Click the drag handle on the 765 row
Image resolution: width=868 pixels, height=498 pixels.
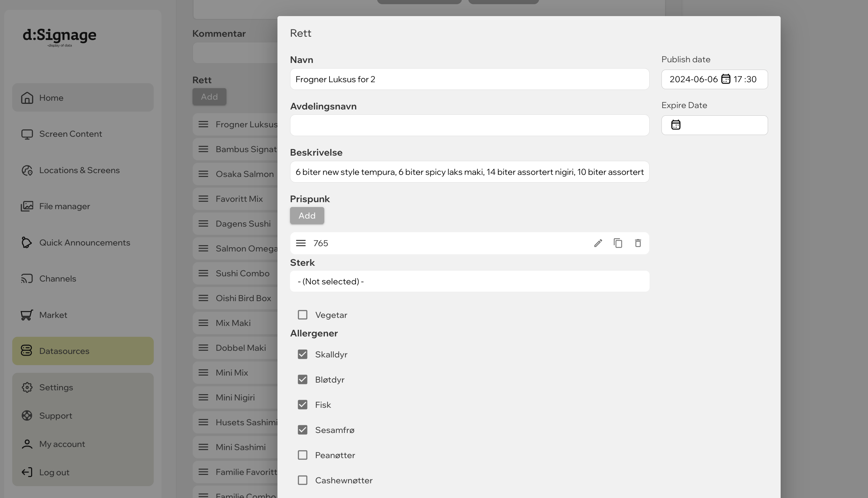tap(301, 243)
